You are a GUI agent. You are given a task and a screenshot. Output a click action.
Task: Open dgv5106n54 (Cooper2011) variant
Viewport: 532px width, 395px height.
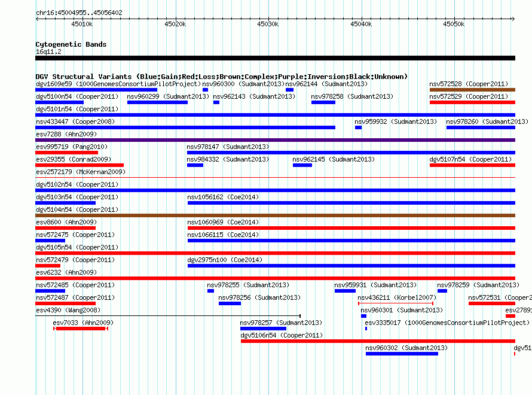pyautogui.click(x=282, y=335)
